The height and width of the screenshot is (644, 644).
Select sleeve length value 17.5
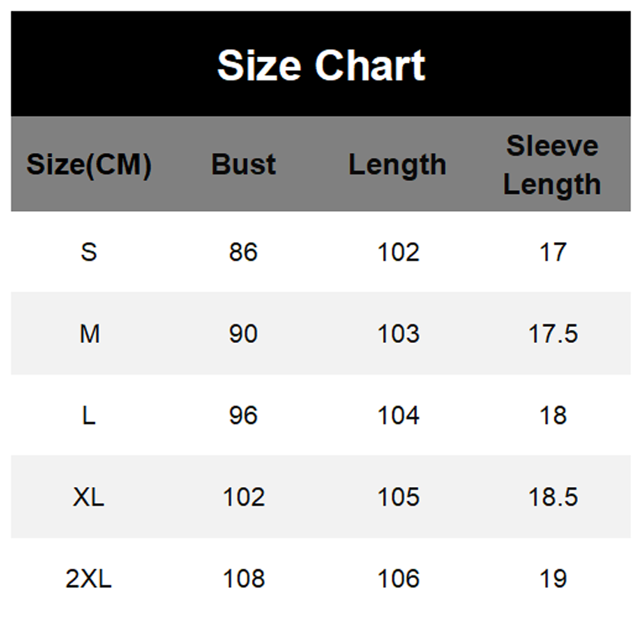coord(553,334)
